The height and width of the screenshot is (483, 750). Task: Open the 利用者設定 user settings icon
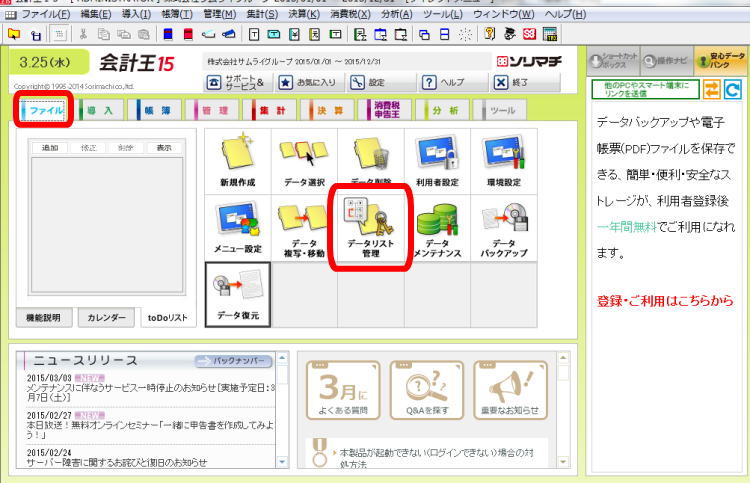(x=437, y=160)
